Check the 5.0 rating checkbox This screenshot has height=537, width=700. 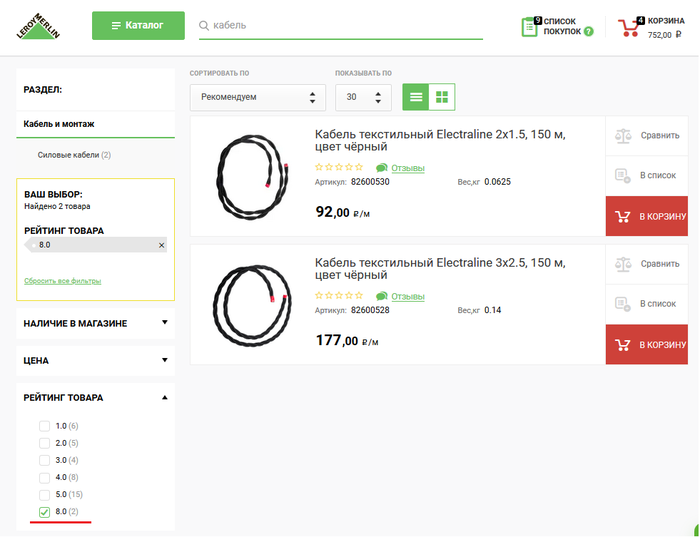tap(44, 495)
